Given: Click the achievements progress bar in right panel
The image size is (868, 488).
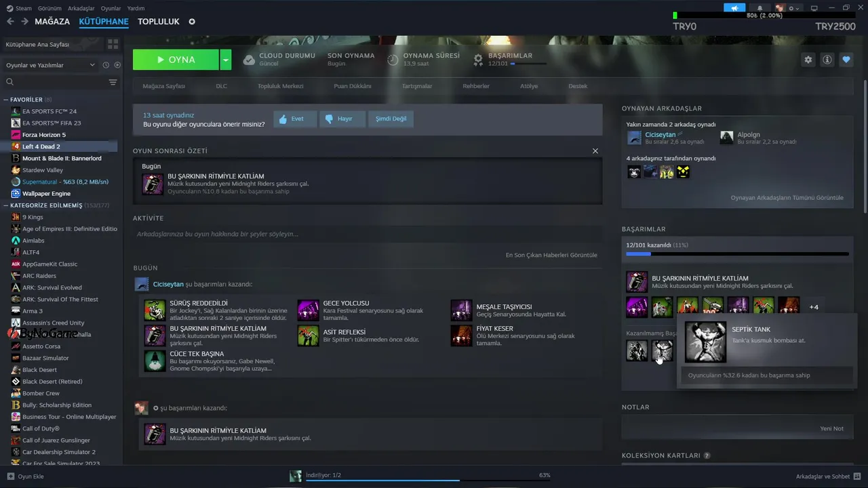Looking at the screenshot, I should point(737,254).
